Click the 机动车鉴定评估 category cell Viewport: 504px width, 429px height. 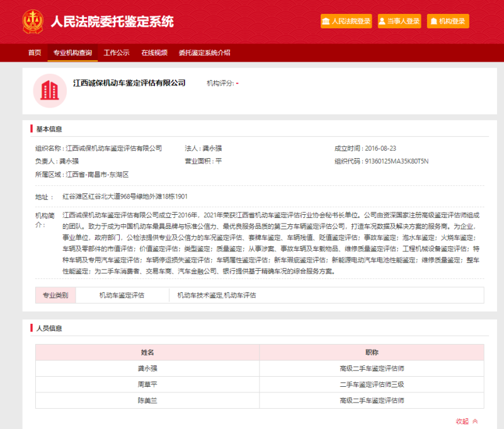[x=122, y=295]
